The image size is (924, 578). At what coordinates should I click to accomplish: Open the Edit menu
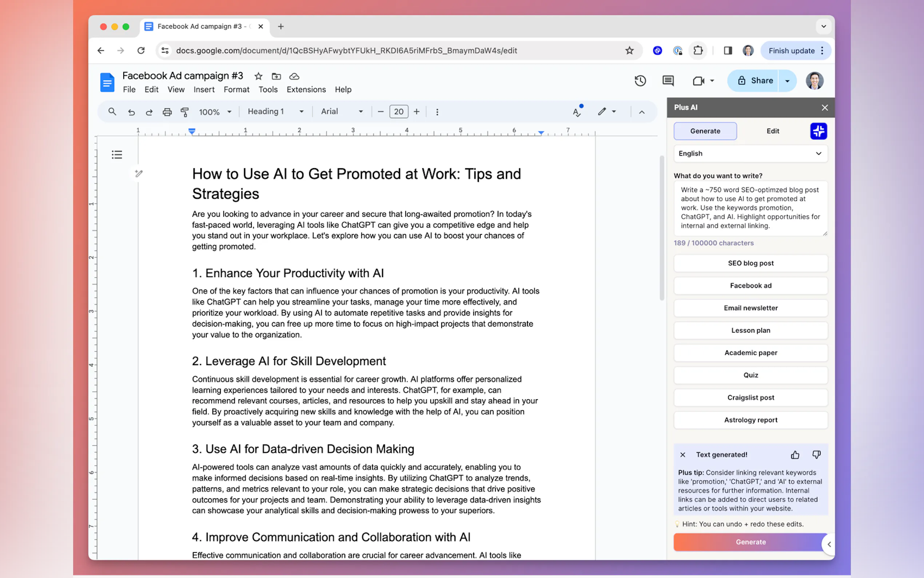[151, 90]
